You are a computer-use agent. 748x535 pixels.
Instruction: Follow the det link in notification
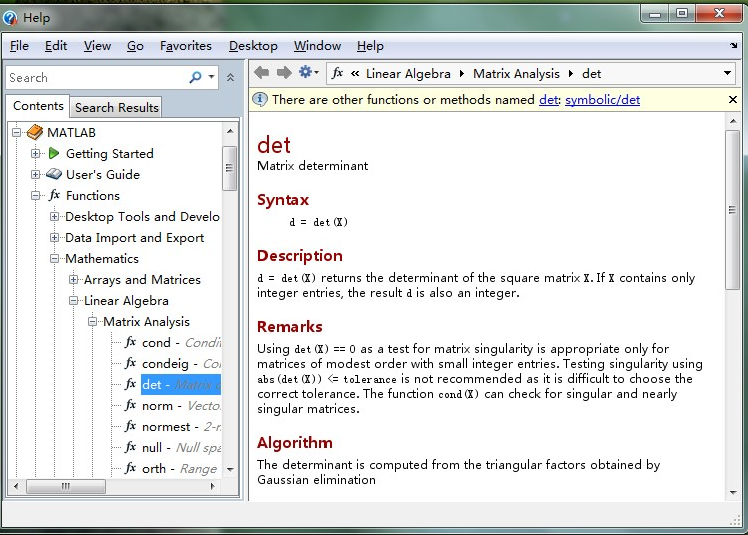click(x=549, y=99)
